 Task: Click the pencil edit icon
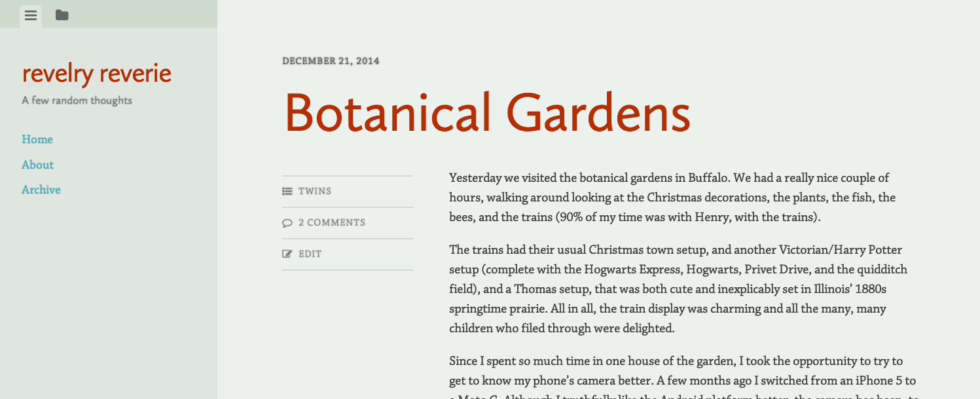[287, 254]
